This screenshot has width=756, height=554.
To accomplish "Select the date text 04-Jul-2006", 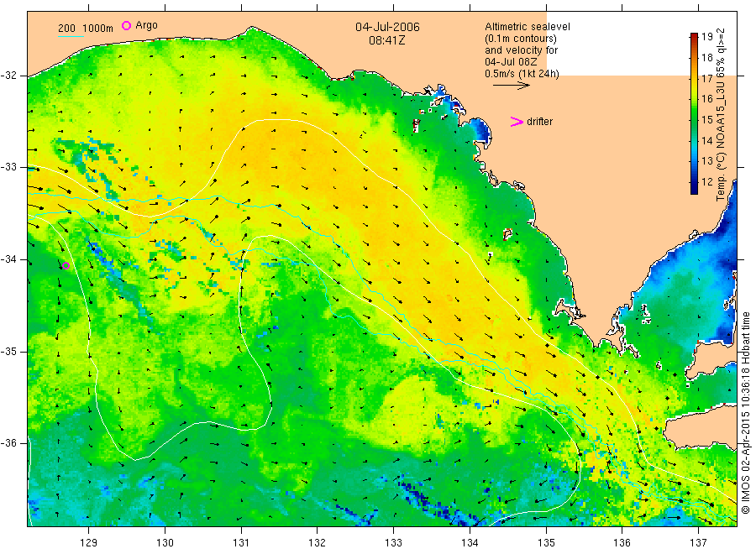I will [387, 27].
